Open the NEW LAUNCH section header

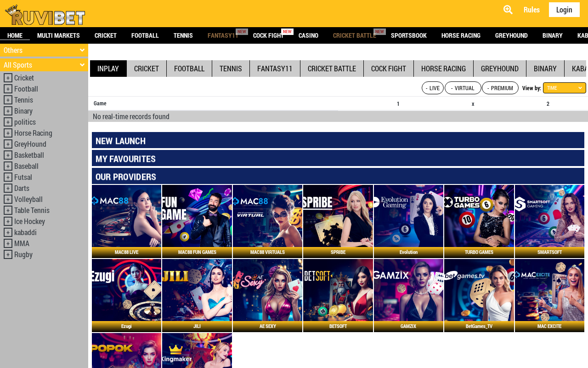point(338,140)
